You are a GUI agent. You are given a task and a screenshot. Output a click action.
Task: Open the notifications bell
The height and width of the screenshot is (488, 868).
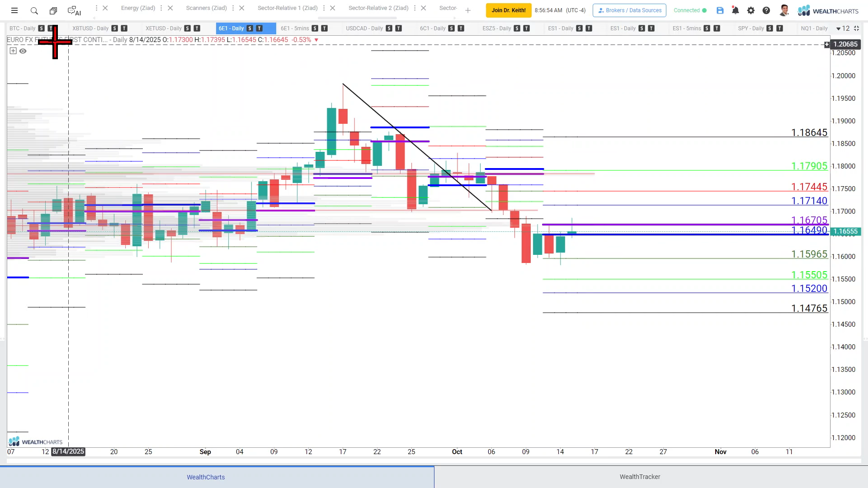pyautogui.click(x=736, y=10)
